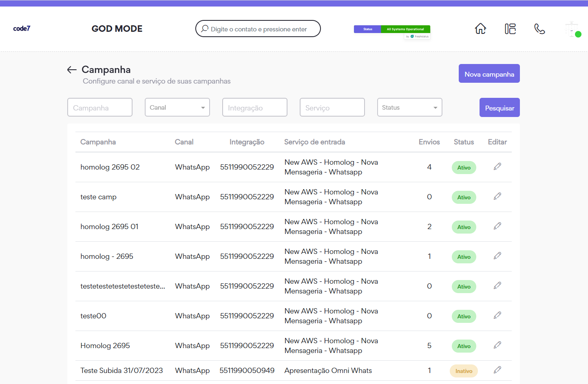Click the Pesquisar button
The height and width of the screenshot is (384, 588).
(500, 108)
